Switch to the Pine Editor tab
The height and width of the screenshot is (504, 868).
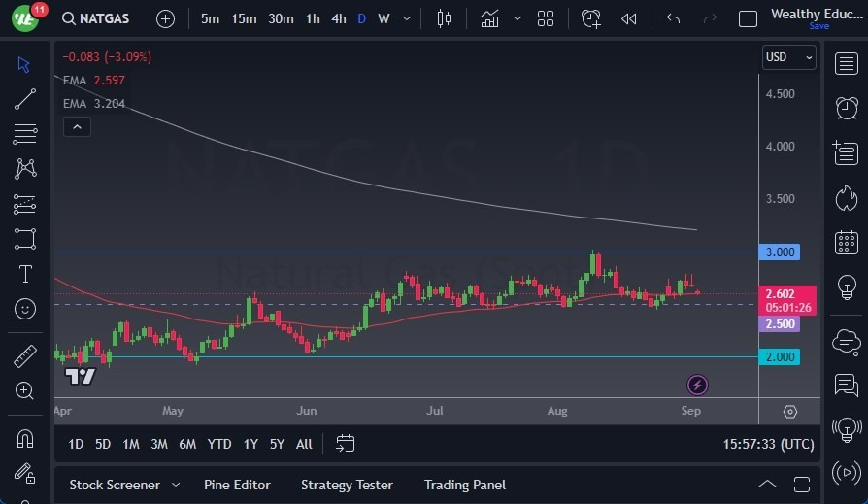[x=237, y=485]
